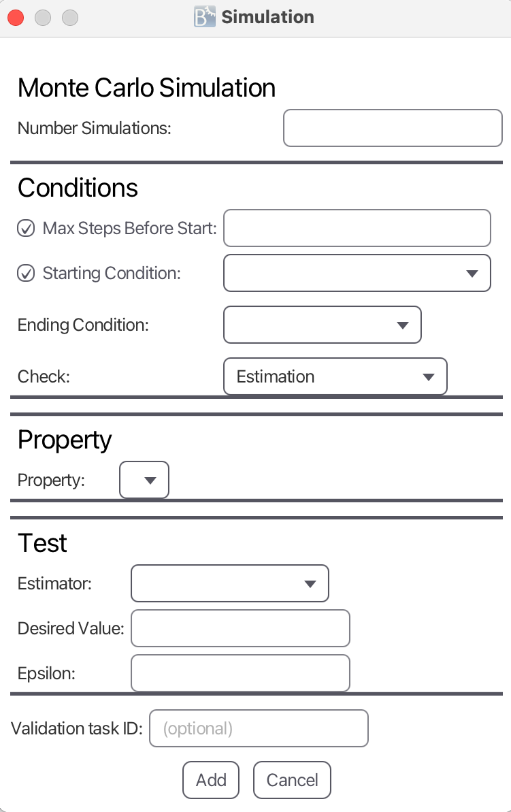Click the Desired Value text field
This screenshot has width=511, height=812.
pos(240,628)
